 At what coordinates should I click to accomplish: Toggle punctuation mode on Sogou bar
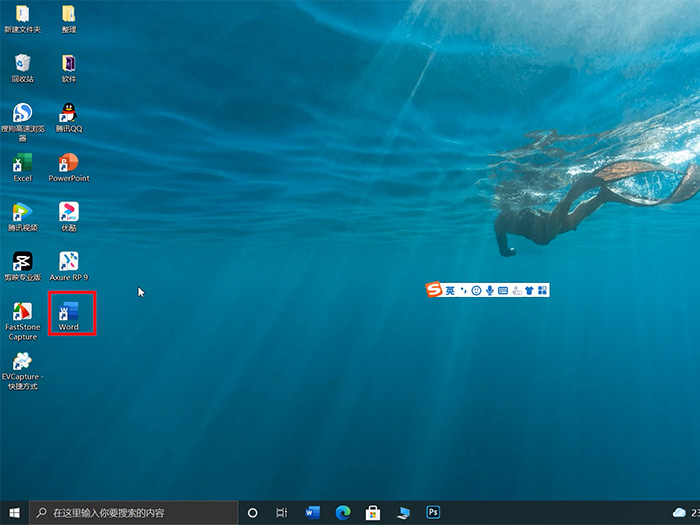(464, 291)
